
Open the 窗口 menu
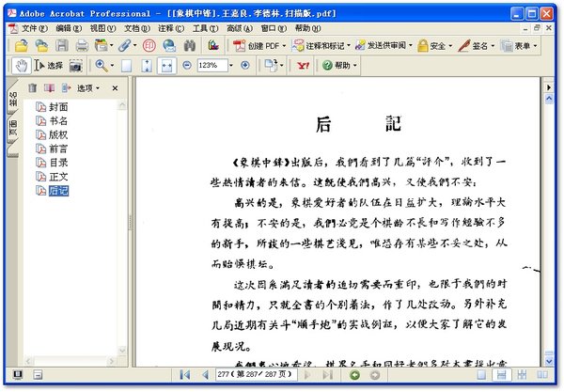[274, 28]
